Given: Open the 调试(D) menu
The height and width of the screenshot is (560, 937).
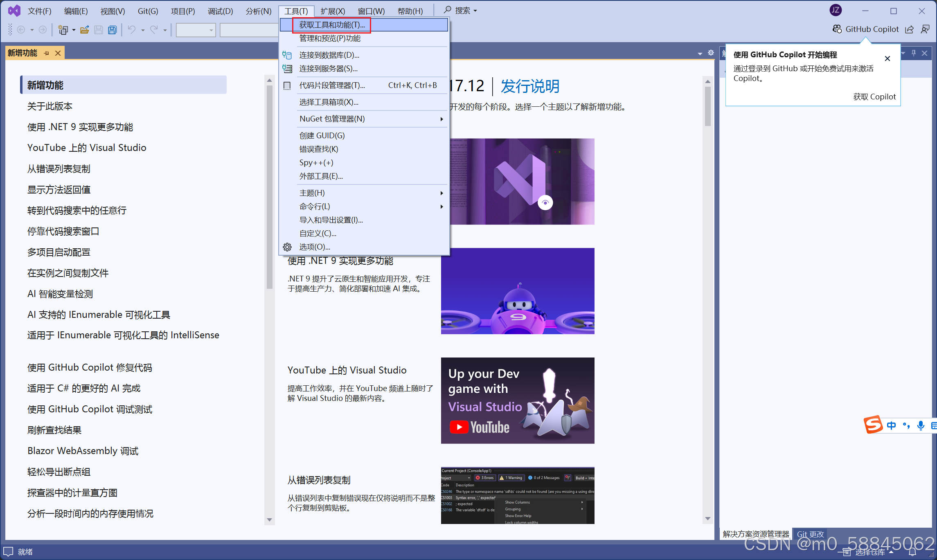Looking at the screenshot, I should coord(220,11).
